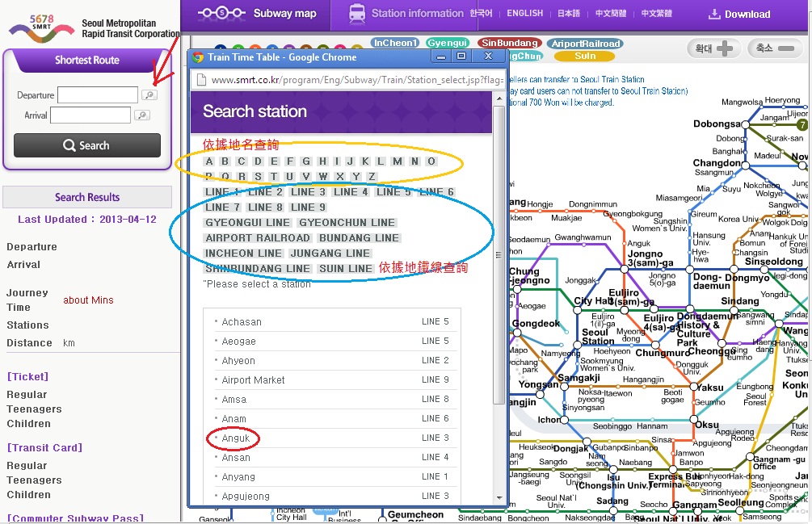Click the Arrival input field
812x524 pixels.
[90, 115]
